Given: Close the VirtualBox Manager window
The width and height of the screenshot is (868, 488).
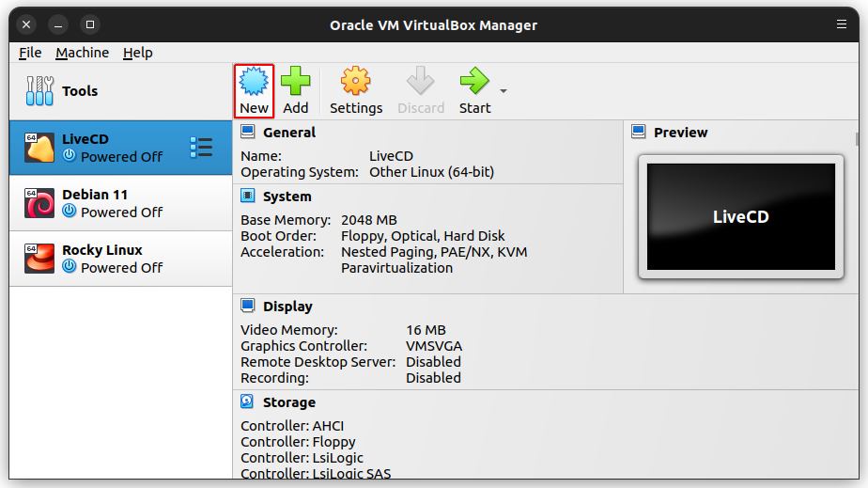Looking at the screenshot, I should [26, 24].
